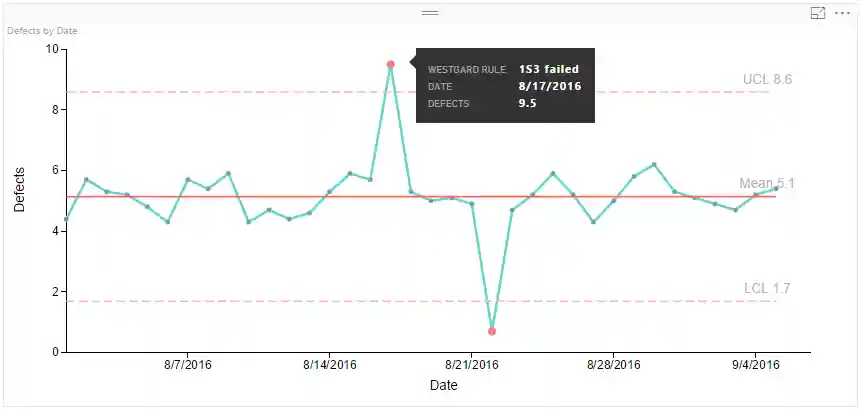Click the 8/28/2016 x-axis date label
861x410 pixels.
point(614,365)
